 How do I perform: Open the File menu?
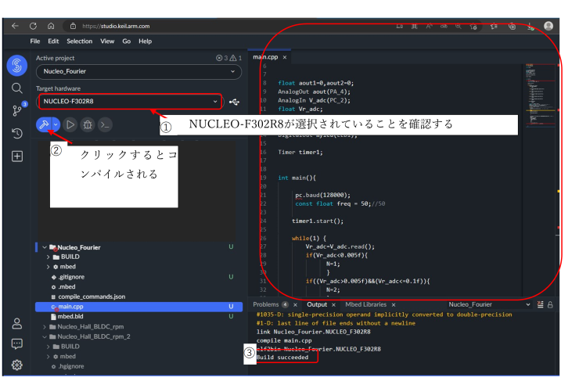pos(35,41)
